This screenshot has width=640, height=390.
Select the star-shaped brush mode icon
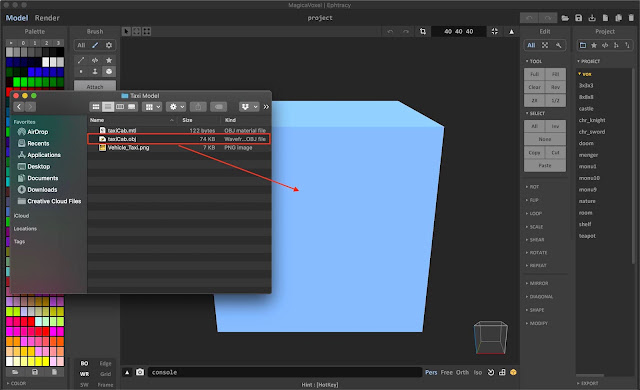coord(109,60)
